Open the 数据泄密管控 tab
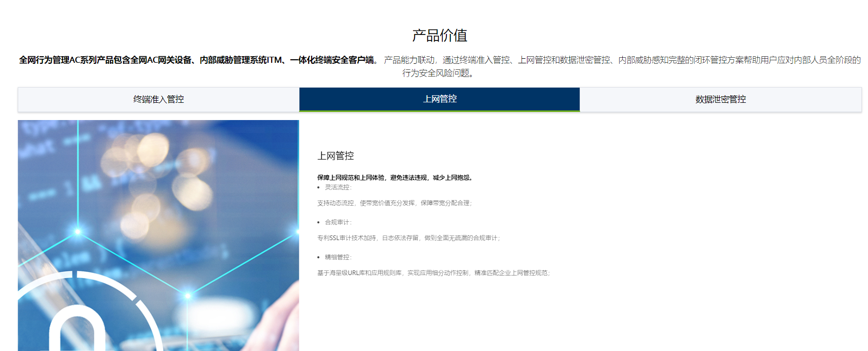The image size is (868, 351). (720, 99)
